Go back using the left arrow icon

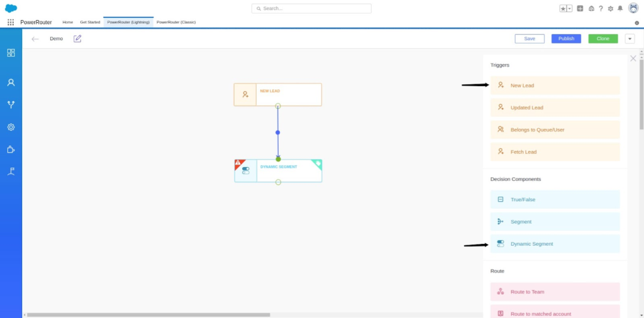[x=35, y=39]
